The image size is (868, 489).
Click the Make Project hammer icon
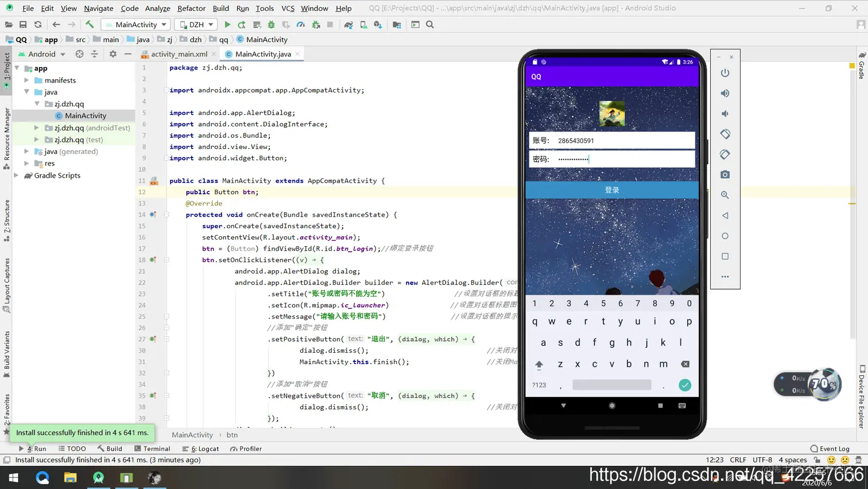[90, 25]
